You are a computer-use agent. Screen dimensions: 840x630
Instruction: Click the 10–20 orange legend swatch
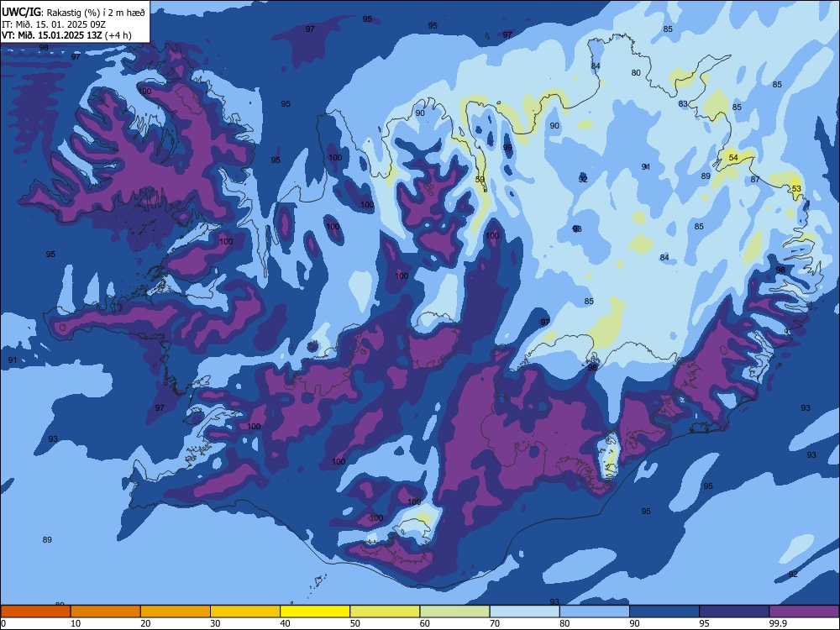point(106,612)
